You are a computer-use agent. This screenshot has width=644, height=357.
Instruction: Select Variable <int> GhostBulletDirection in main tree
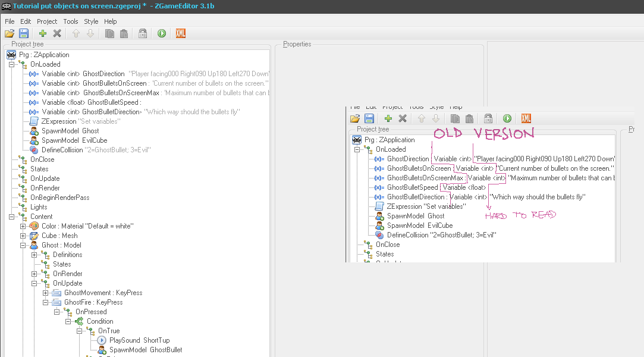91,112
